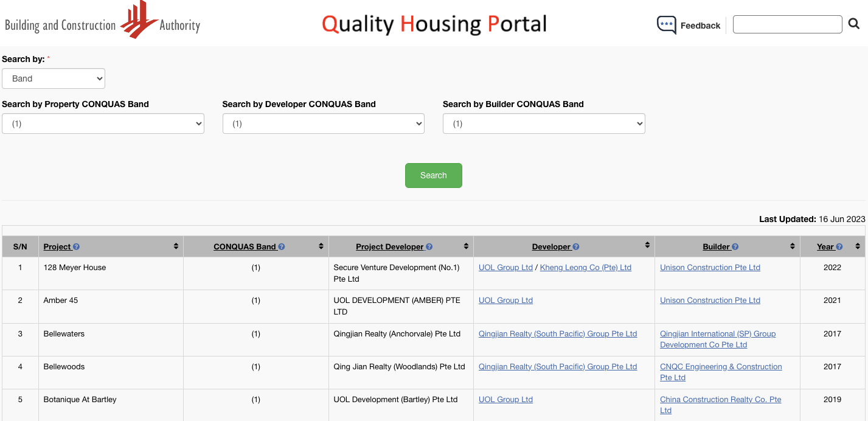Image resolution: width=868 pixels, height=421 pixels.
Task: Open Qingjian Realty Group link in Bellewoods row
Action: (558, 367)
